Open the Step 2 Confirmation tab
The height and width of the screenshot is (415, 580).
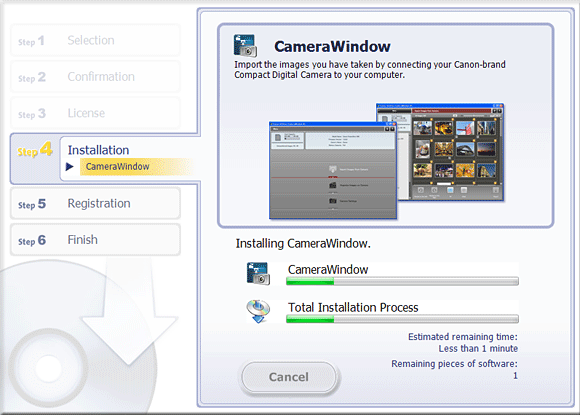point(95,77)
